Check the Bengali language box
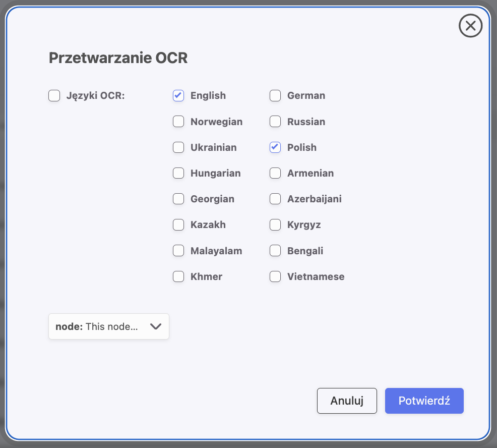The width and height of the screenshot is (497, 448). pyautogui.click(x=275, y=251)
